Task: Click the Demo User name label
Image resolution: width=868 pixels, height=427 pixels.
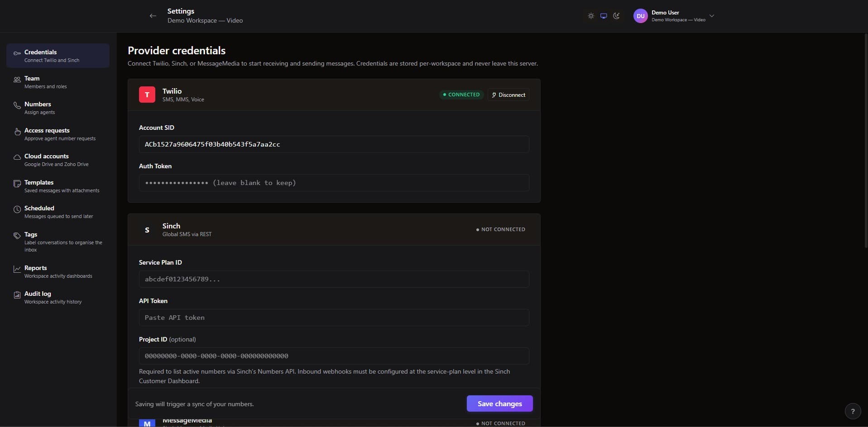Action: 665,13
